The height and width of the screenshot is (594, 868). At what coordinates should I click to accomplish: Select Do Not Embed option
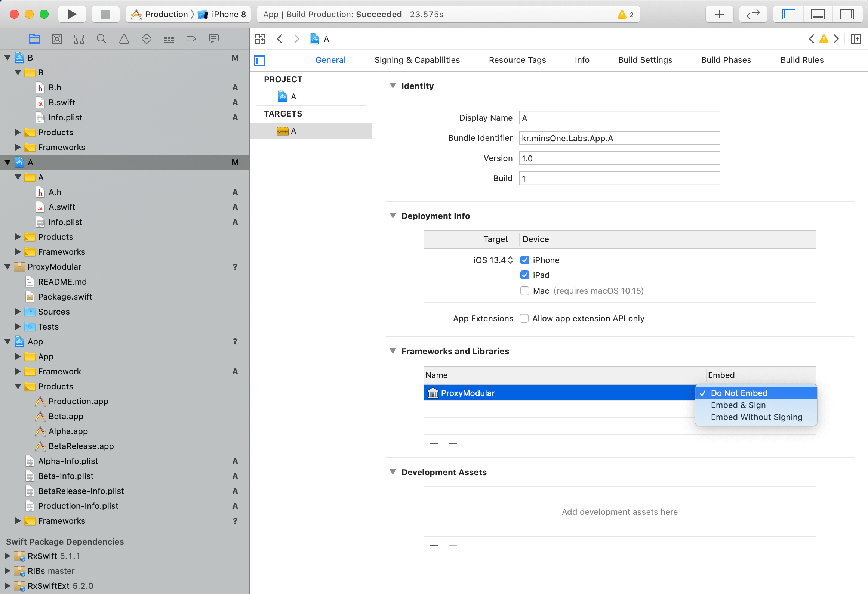pos(756,393)
